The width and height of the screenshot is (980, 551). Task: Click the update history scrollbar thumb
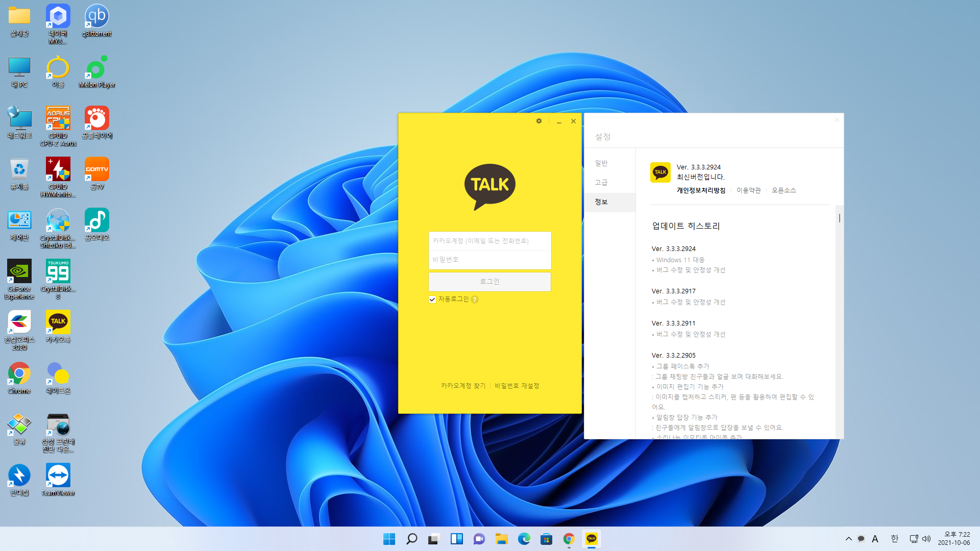(x=840, y=218)
